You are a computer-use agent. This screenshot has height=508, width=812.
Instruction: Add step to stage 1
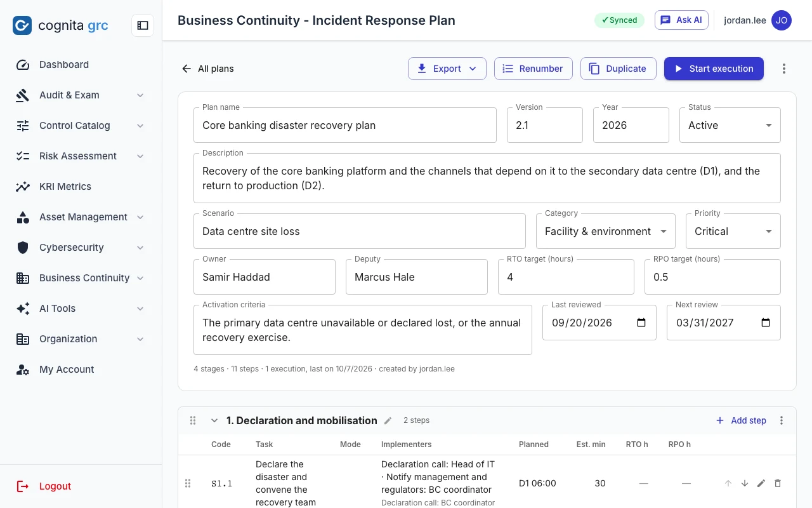(741, 420)
